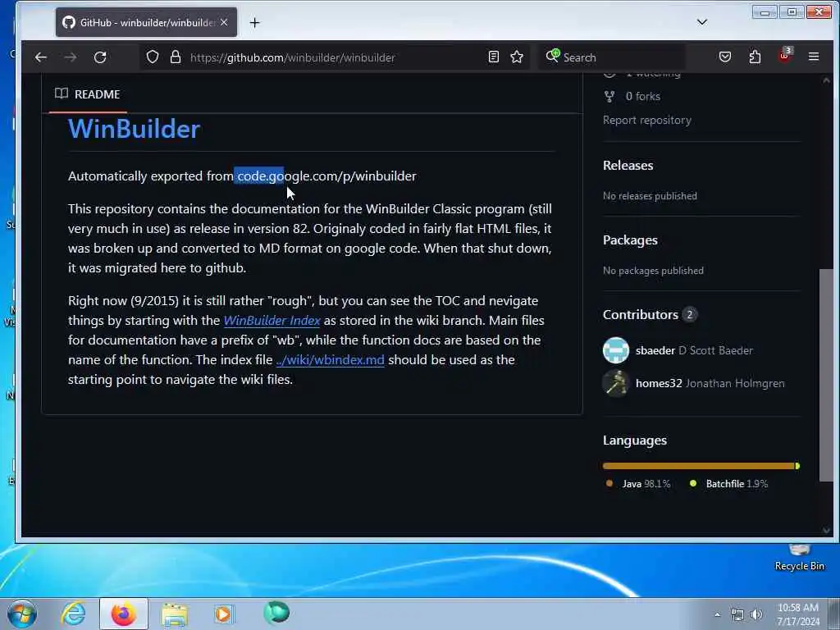Click the orange Java color dot
Screen dimensions: 840x630
[x=609, y=483]
